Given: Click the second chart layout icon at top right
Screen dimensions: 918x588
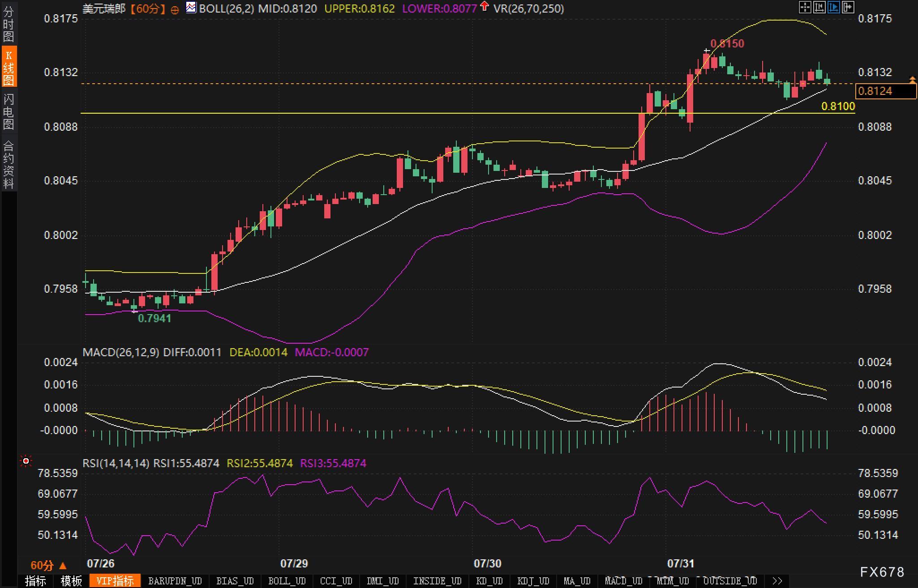Looking at the screenshot, I should [819, 7].
